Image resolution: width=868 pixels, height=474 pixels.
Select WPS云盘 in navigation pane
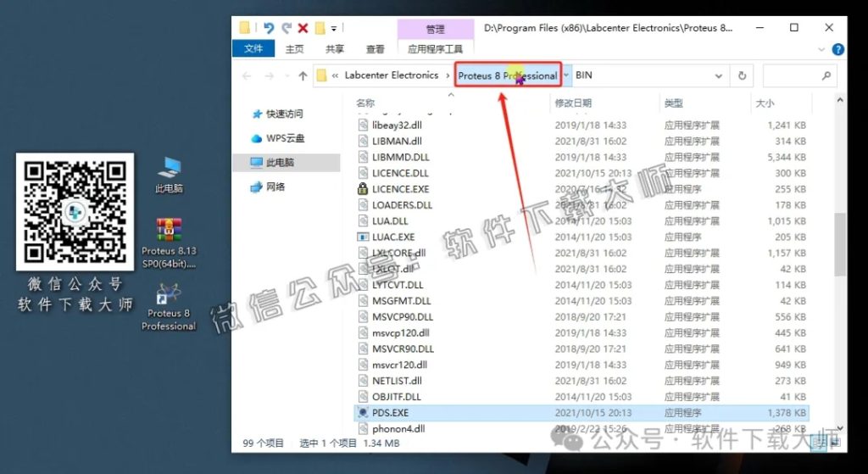point(285,138)
